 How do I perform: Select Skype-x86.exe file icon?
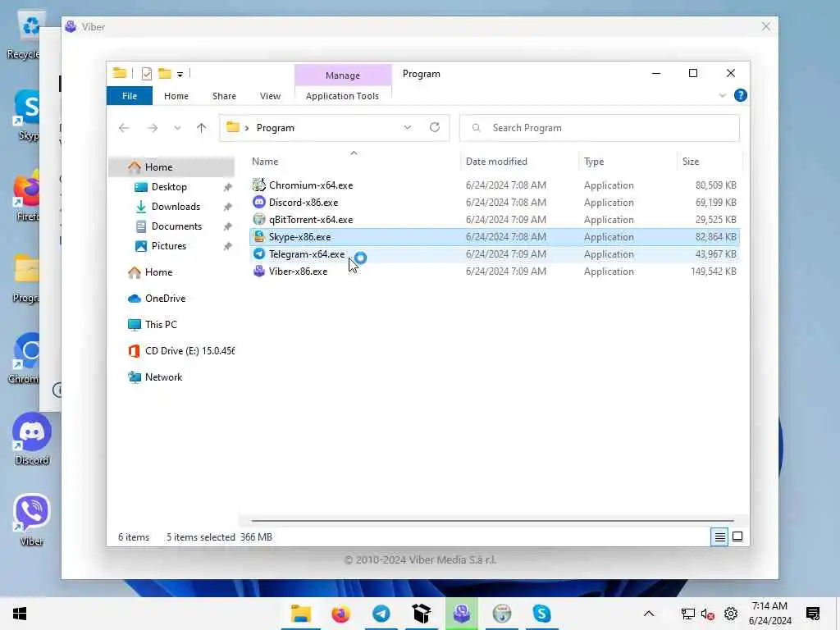tap(258, 236)
